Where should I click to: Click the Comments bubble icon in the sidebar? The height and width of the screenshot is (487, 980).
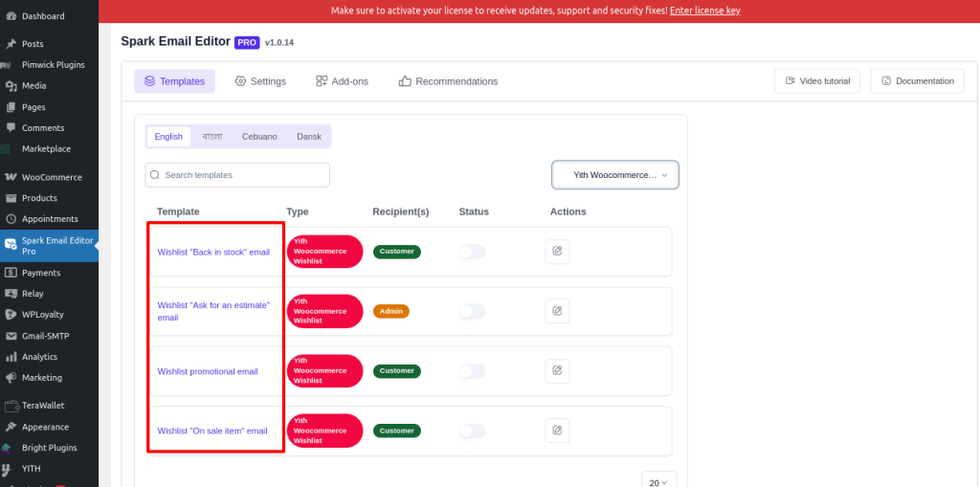pos(11,127)
